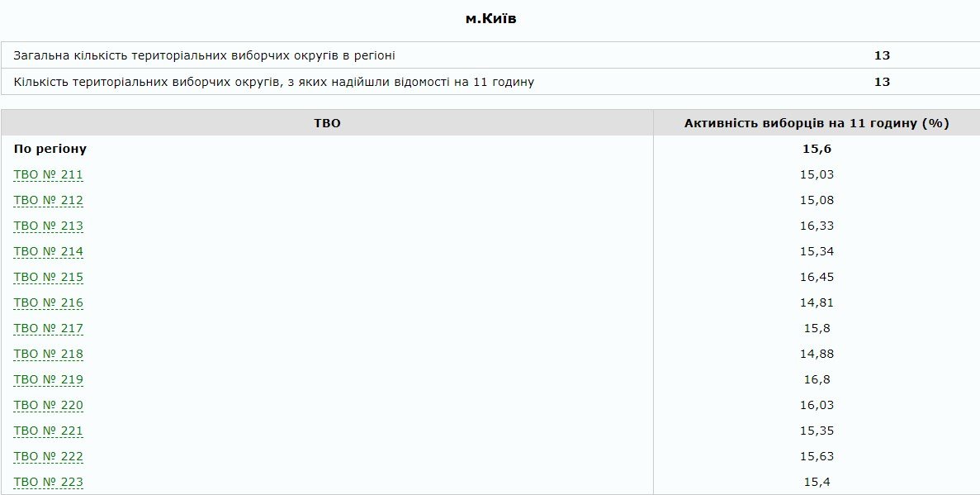The width and height of the screenshot is (980, 495).
Task: Click the м.Київ region title
Action: (x=490, y=17)
